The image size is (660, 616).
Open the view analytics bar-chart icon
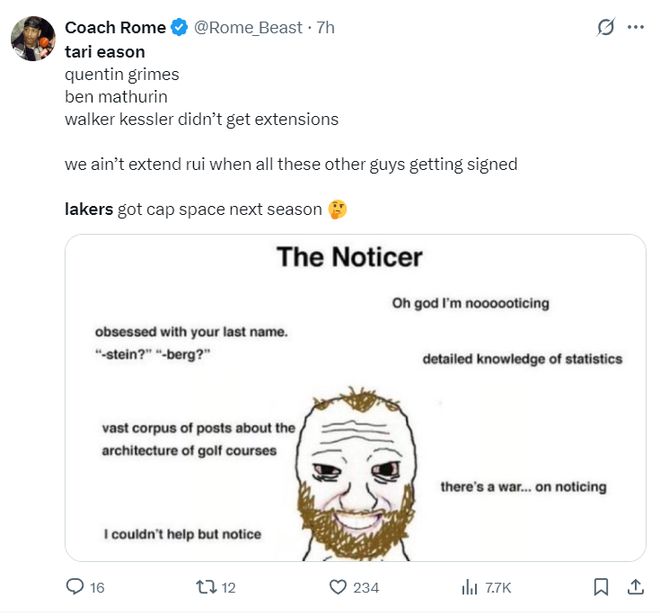tap(469, 587)
